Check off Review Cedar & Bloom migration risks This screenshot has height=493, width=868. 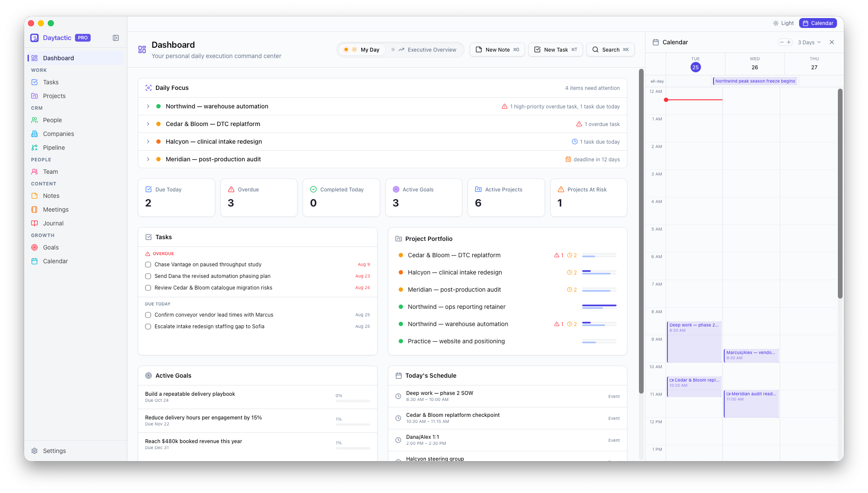tap(148, 288)
